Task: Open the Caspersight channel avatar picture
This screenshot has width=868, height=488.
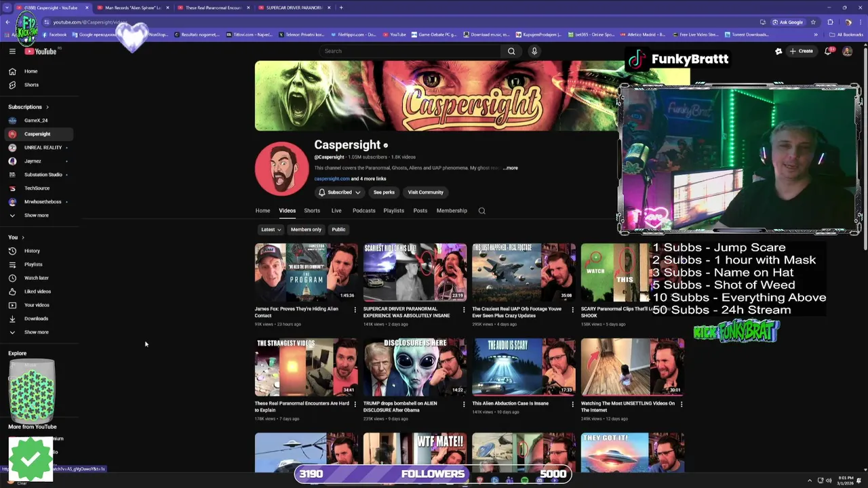Action: (x=281, y=169)
